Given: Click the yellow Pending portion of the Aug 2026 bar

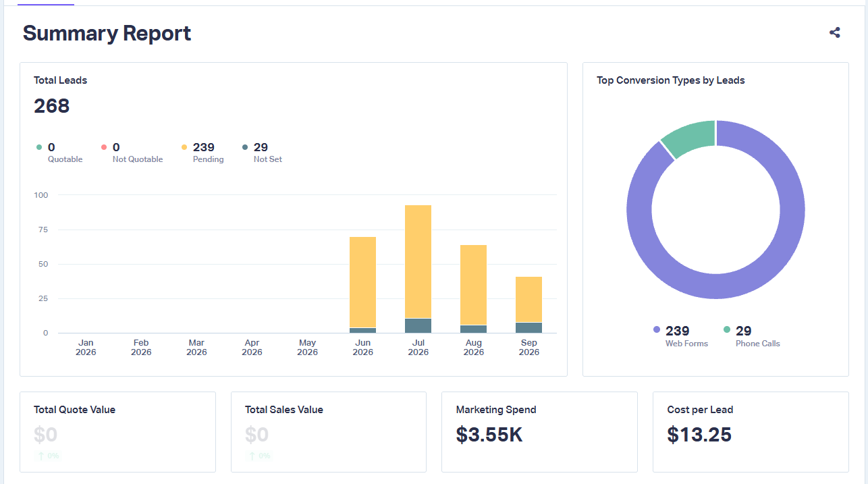Looking at the screenshot, I should coord(473,285).
